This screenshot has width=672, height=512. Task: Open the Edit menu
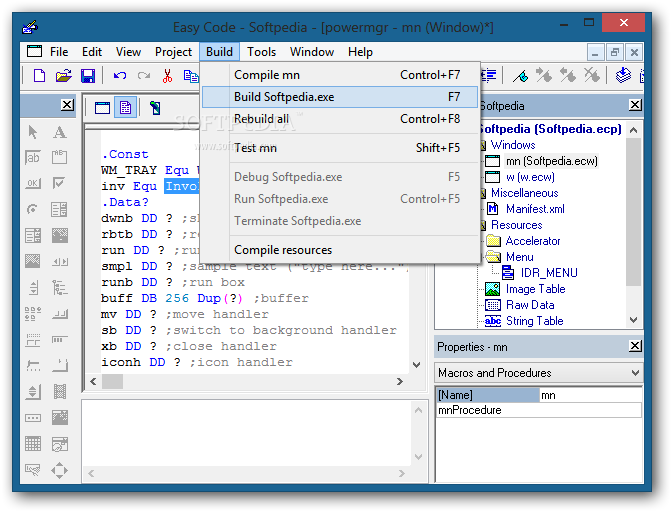point(92,52)
